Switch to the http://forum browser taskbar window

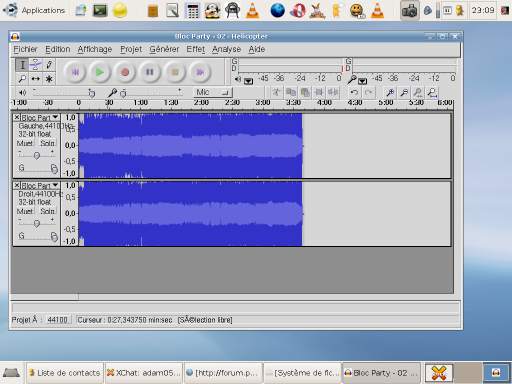(223, 373)
